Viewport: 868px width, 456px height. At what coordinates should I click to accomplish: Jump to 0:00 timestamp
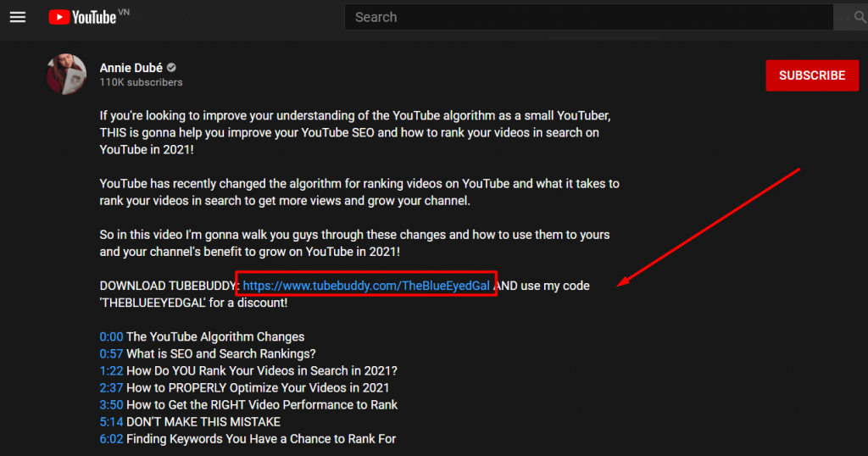(111, 336)
